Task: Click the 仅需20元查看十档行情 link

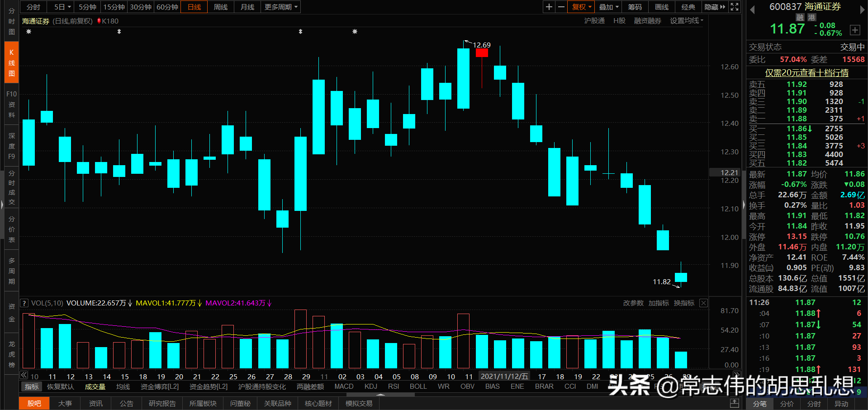Action: (807, 72)
